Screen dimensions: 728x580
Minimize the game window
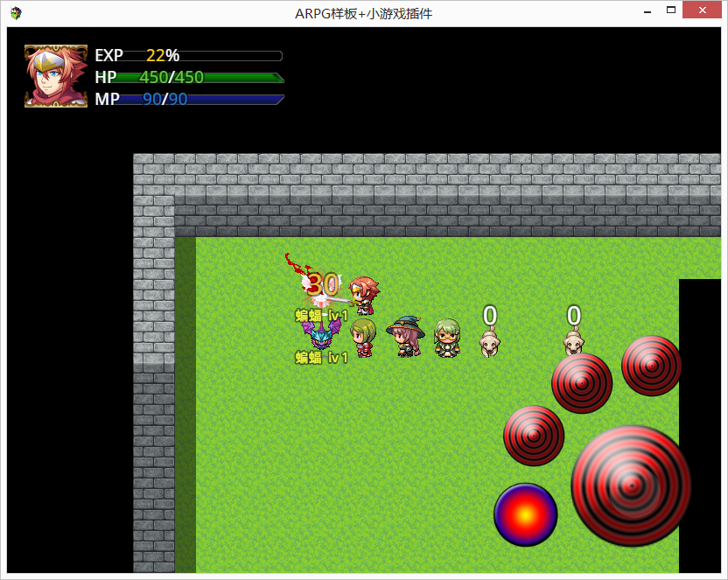(x=647, y=11)
